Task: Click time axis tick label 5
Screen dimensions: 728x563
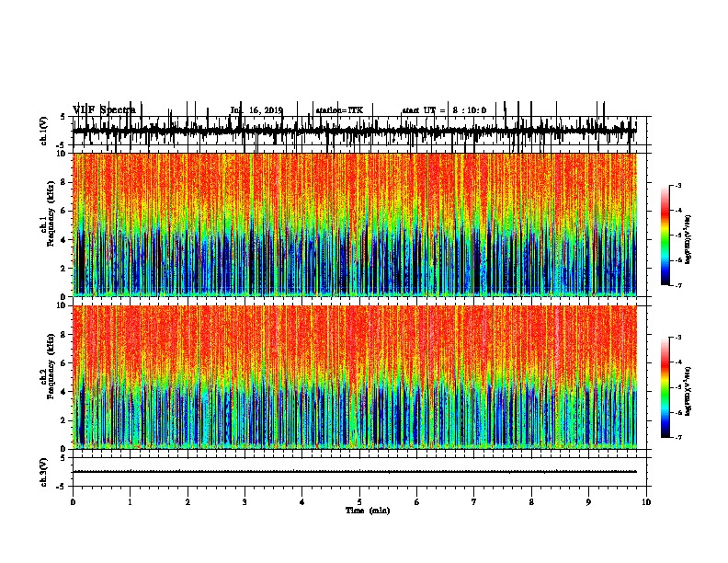Action: (359, 502)
